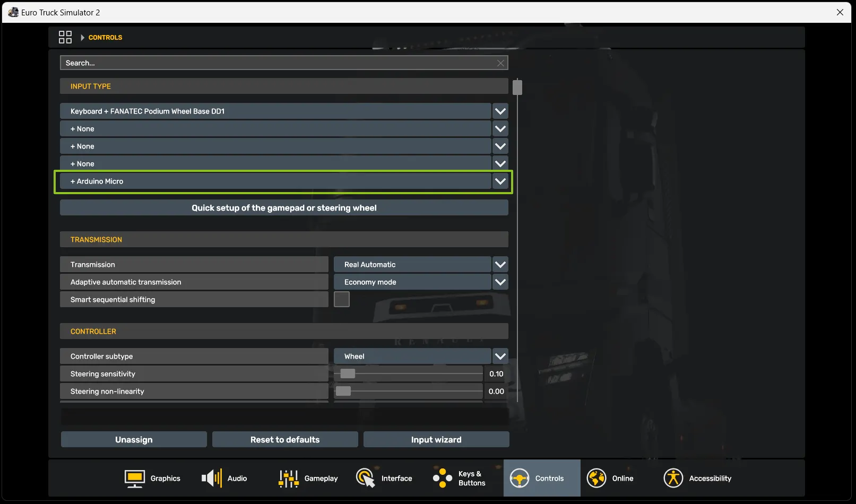Viewport: 856px width, 504px height.
Task: Expand the first + None input dropdown
Action: pyautogui.click(x=500, y=129)
